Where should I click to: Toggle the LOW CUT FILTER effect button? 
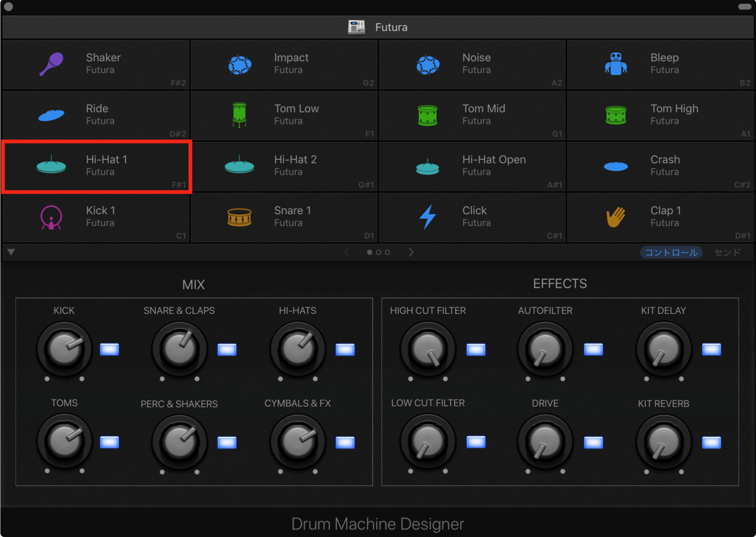click(x=476, y=442)
